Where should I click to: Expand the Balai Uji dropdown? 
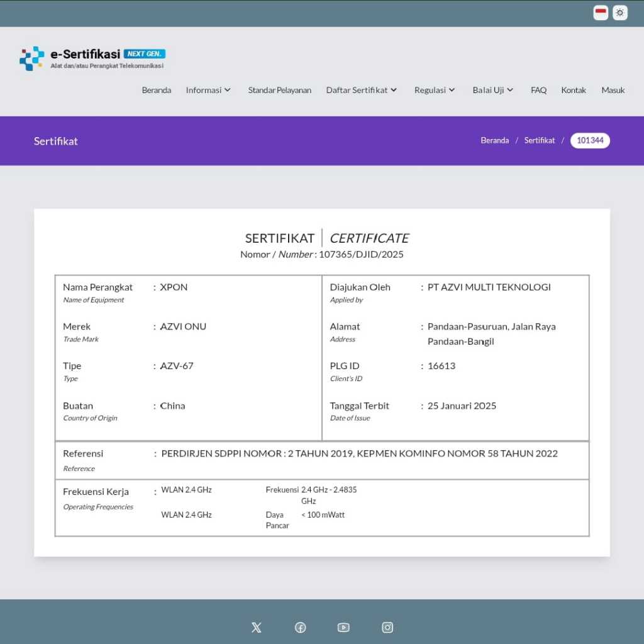click(x=493, y=90)
